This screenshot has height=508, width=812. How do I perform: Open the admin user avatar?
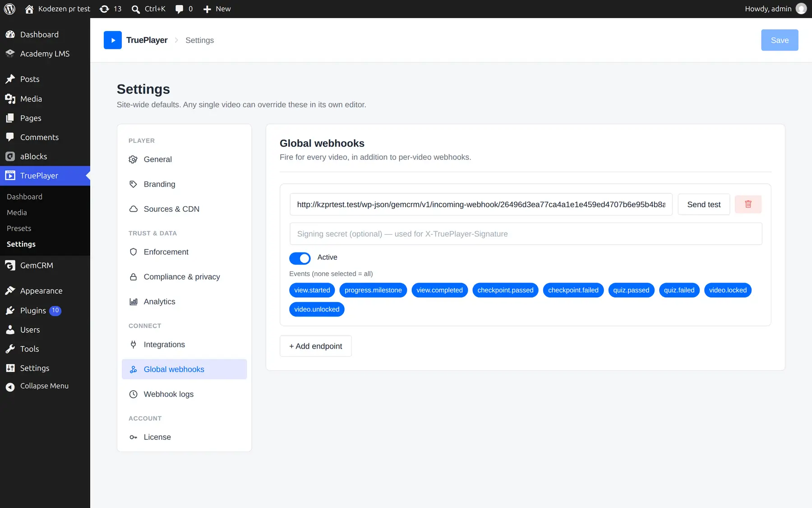(801, 9)
